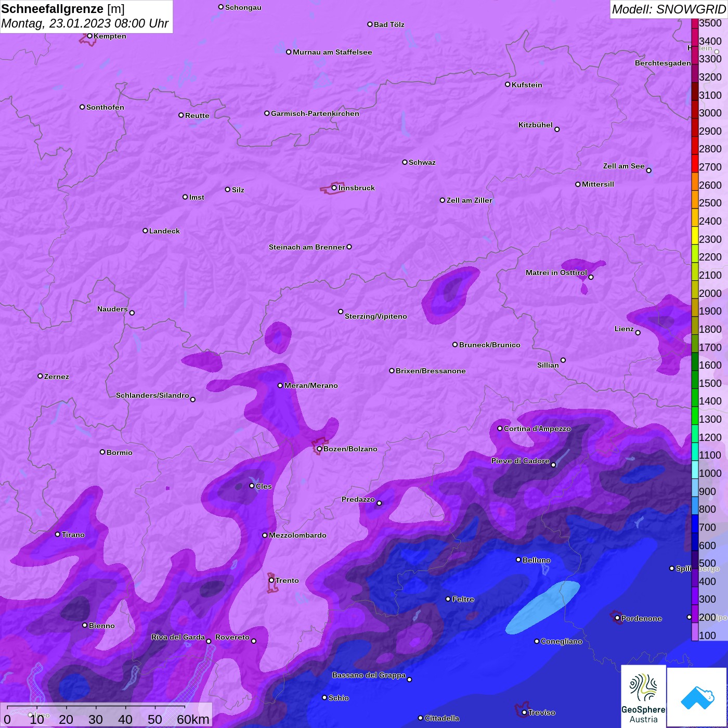Select the 1000 m cyan legend swatch
The height and width of the screenshot is (728, 728).
[695, 469]
